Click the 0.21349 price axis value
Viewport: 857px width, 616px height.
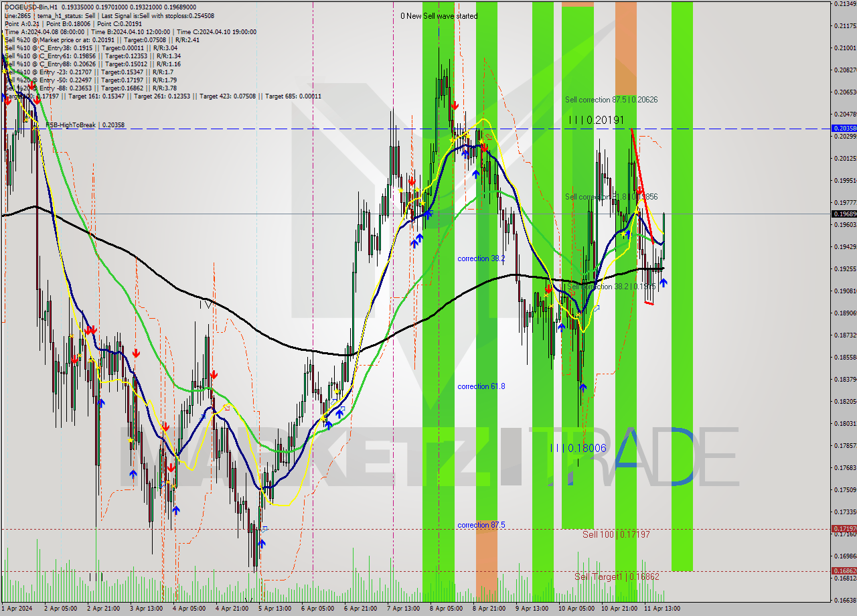845,4
